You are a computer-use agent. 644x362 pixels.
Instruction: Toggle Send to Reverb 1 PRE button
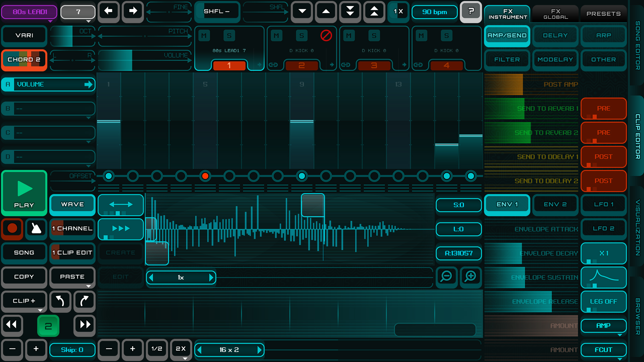click(603, 109)
